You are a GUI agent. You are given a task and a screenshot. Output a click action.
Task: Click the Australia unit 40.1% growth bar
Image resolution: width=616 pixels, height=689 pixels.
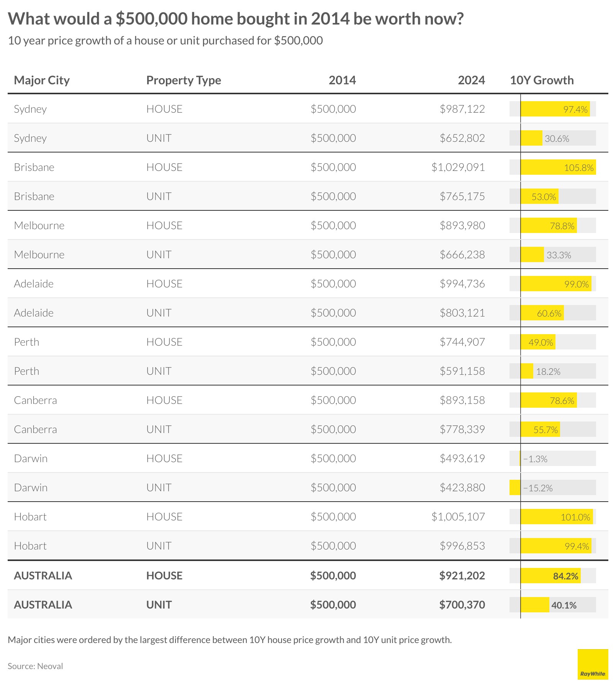pos(535,605)
